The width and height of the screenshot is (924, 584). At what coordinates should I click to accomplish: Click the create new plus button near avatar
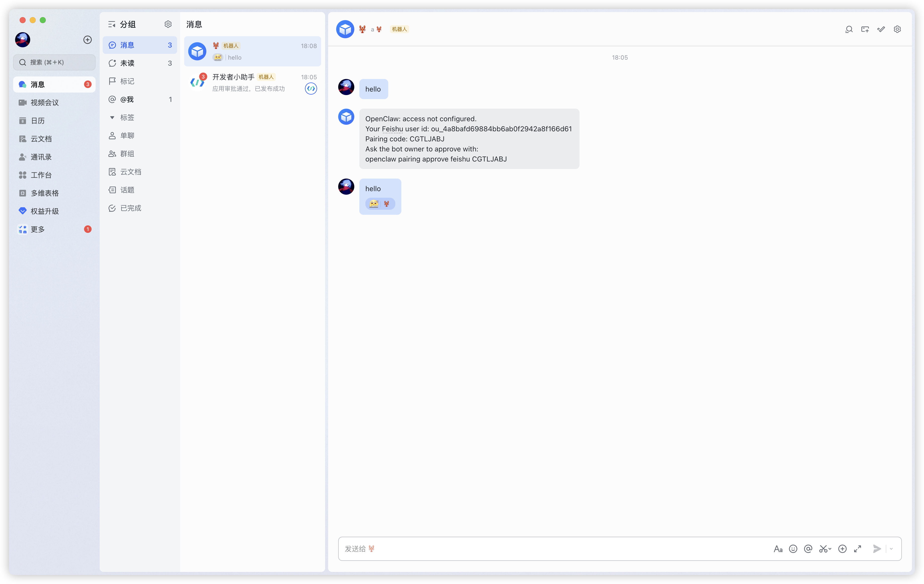88,40
